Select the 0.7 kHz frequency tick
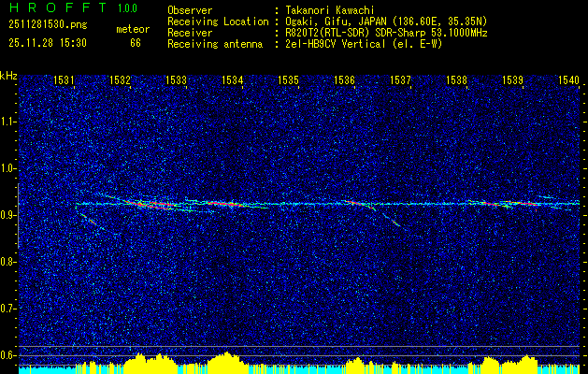This screenshot has width=588, height=374. 8,308
